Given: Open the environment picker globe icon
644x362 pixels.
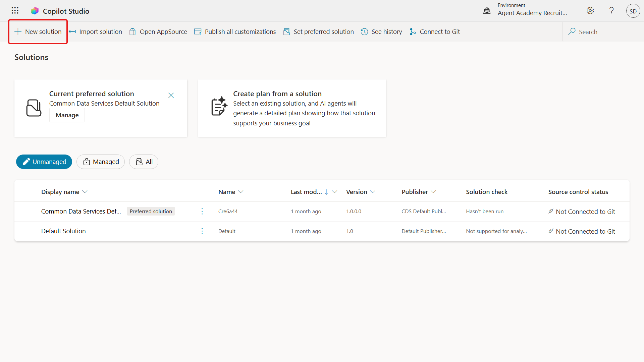Looking at the screenshot, I should (487, 11).
